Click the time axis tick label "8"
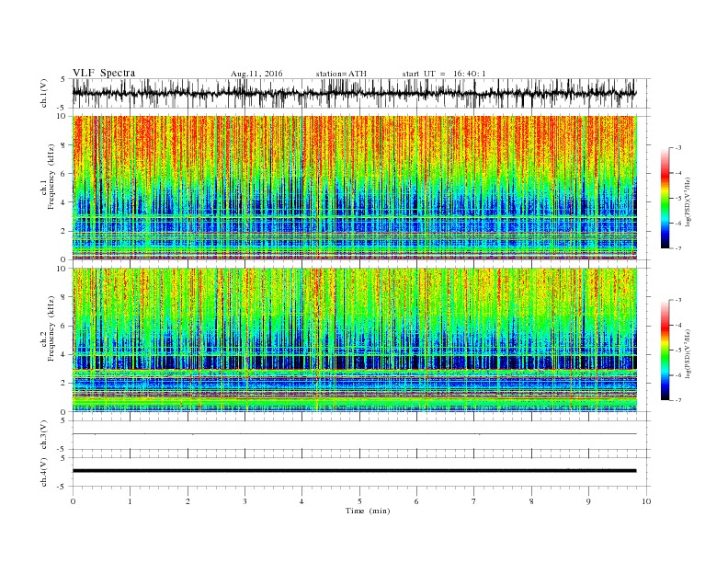This screenshot has width=728, height=563. click(531, 501)
